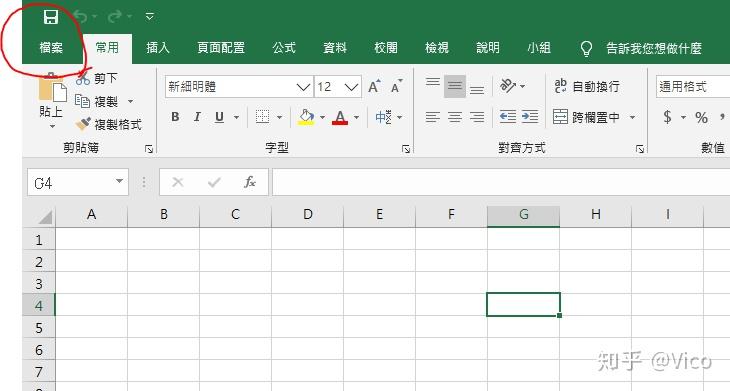Click the % percent style icon
This screenshot has height=391, width=730.
(702, 117)
